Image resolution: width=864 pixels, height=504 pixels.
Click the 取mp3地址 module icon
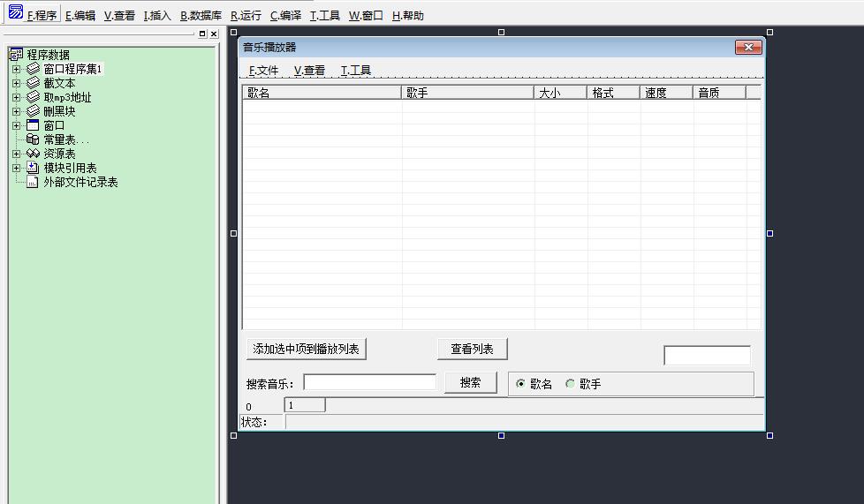point(33,97)
